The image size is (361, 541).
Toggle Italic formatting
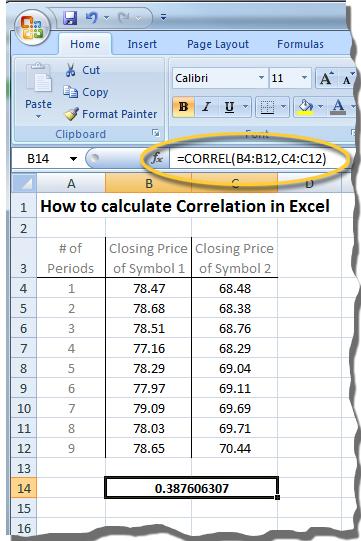[x=206, y=107]
